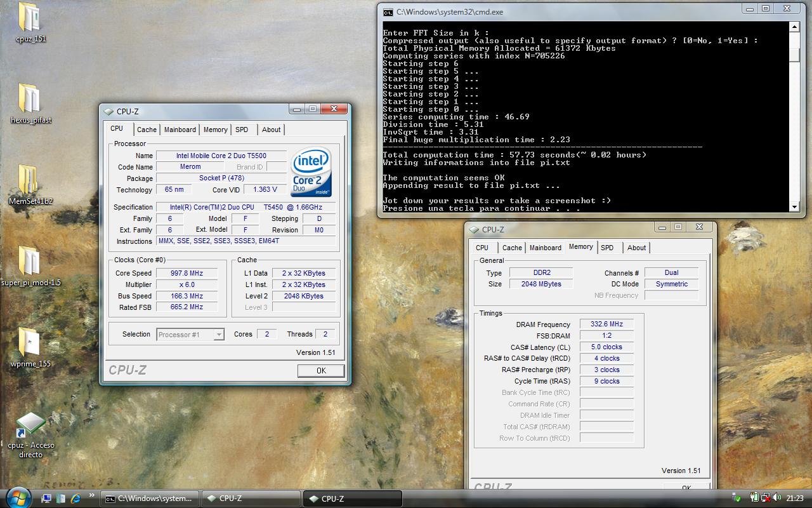Open the cpuz_151 folder on desktop
The image size is (812, 508).
[x=30, y=22]
